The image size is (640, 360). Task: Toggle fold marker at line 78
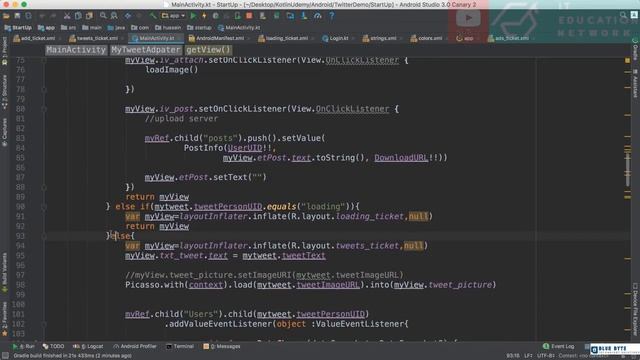tap(44, 89)
